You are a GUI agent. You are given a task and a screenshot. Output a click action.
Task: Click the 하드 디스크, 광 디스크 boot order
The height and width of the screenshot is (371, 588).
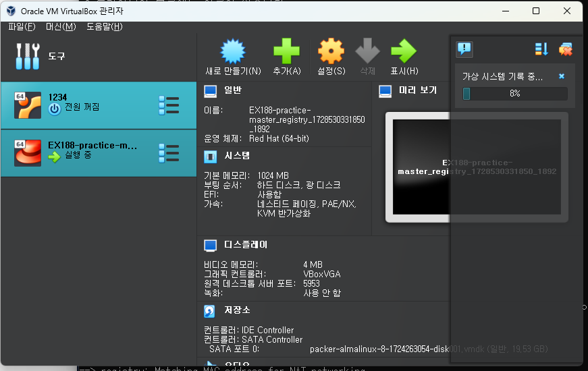(x=298, y=185)
